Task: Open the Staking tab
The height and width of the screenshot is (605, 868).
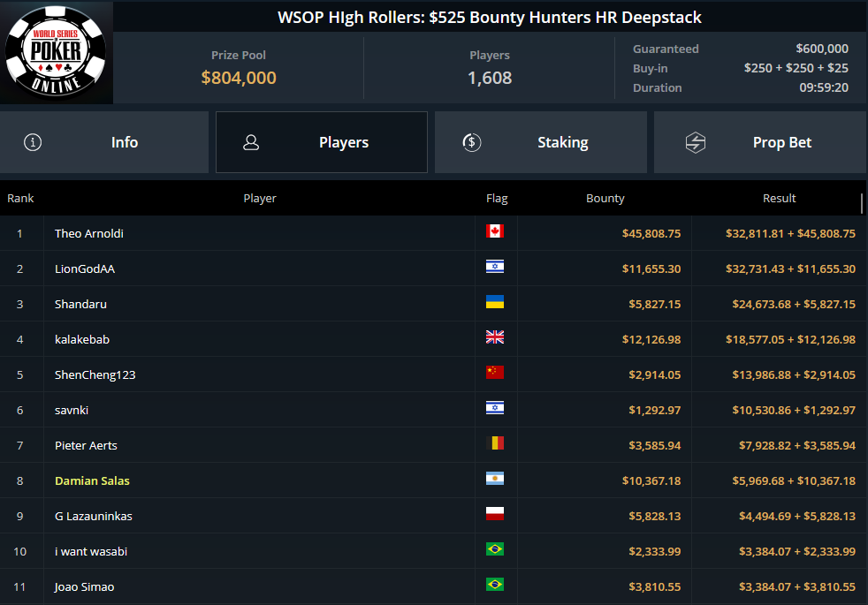Action: (x=541, y=142)
